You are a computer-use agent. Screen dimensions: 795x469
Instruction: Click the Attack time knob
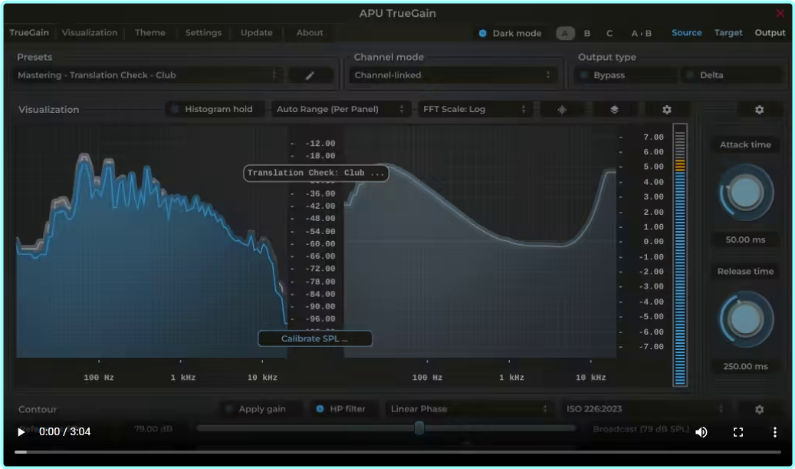pos(745,193)
